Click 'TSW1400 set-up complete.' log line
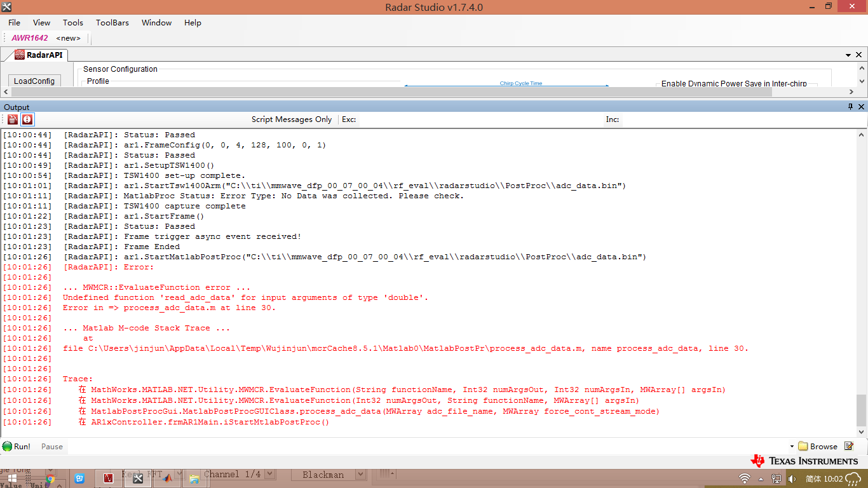 point(184,175)
